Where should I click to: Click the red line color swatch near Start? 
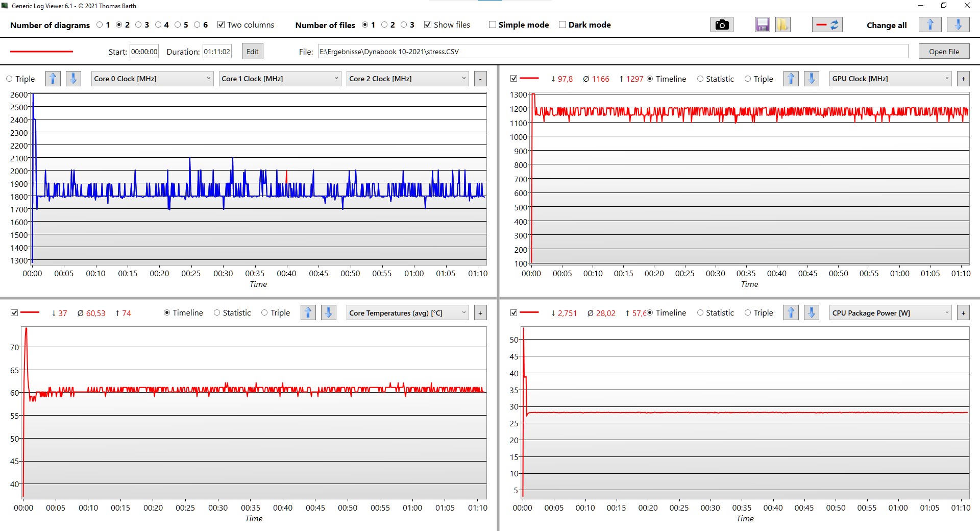[42, 52]
